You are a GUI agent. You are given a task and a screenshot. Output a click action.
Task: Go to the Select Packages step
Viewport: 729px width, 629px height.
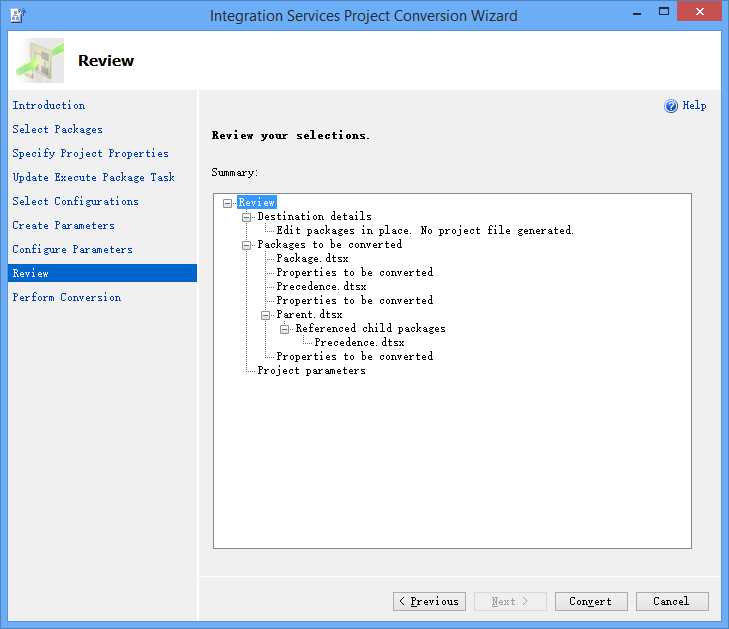coord(57,129)
